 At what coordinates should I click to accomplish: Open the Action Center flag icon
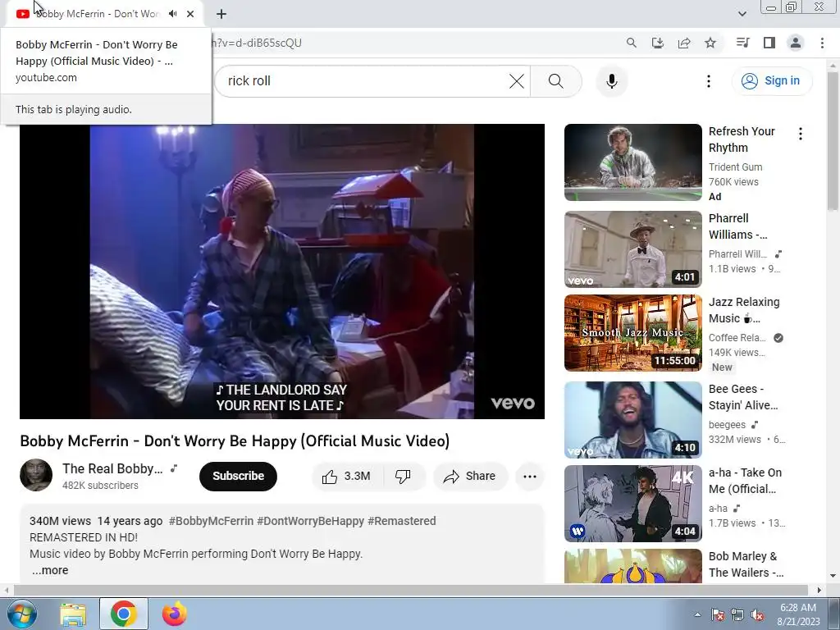(717, 614)
